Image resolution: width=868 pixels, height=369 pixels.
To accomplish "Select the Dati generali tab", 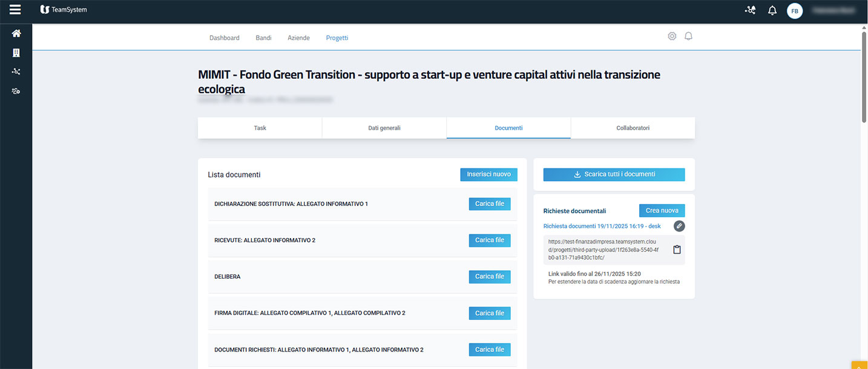I will tap(384, 128).
